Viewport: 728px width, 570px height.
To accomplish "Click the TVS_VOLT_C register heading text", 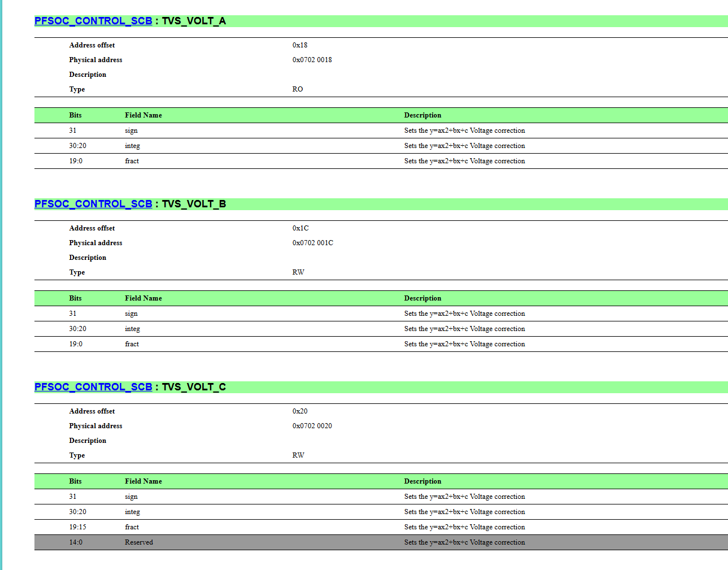I will tap(194, 387).
